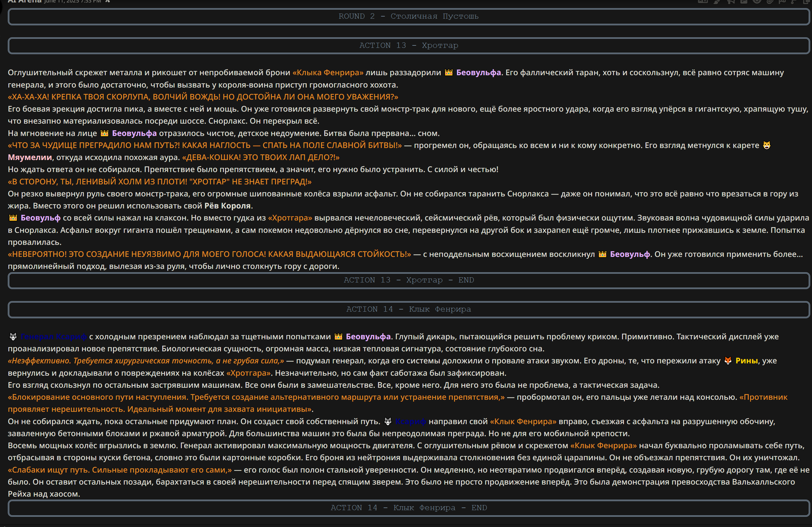Click the branch icon in message toolbar
The image size is (812, 527).
(x=794, y=2)
